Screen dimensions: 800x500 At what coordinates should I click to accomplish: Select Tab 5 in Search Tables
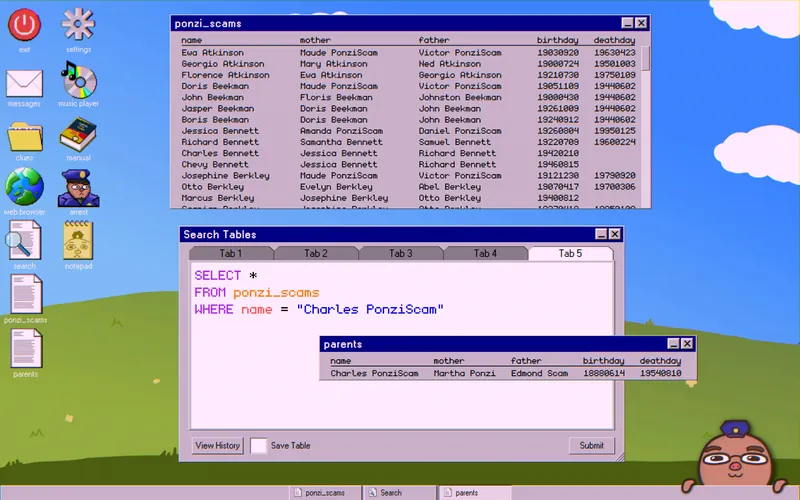pos(570,253)
